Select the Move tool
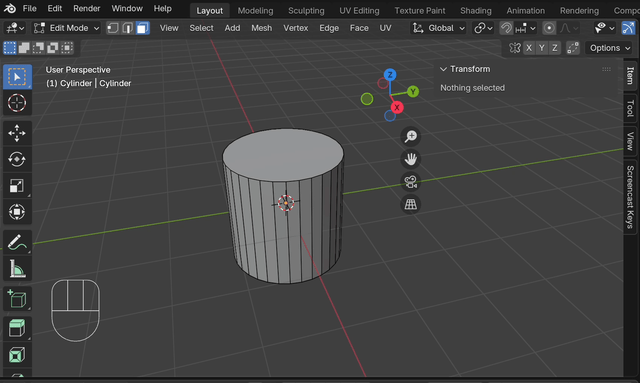The image size is (640, 383). pyautogui.click(x=17, y=133)
